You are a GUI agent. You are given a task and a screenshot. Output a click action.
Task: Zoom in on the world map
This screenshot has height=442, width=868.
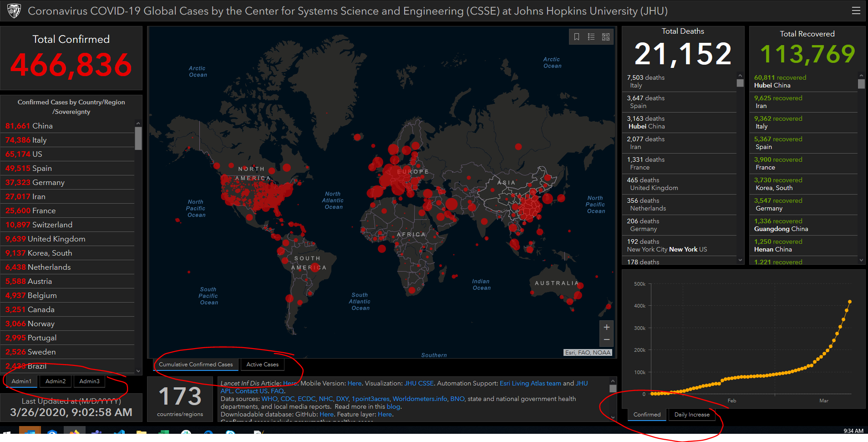click(x=606, y=327)
